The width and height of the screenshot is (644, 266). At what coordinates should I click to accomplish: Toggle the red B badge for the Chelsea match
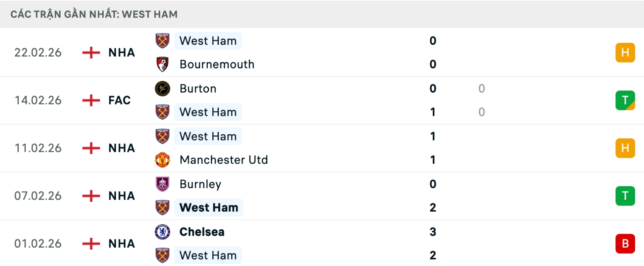click(x=625, y=243)
